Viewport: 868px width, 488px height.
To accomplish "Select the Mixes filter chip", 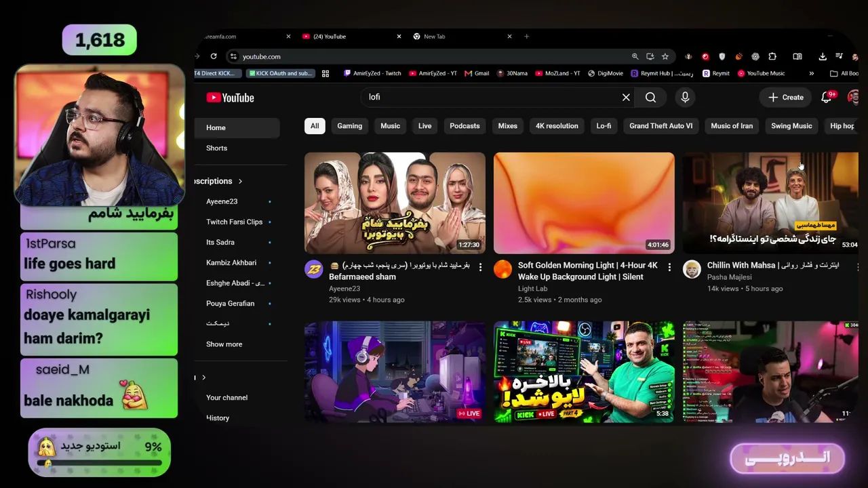I will coord(508,126).
